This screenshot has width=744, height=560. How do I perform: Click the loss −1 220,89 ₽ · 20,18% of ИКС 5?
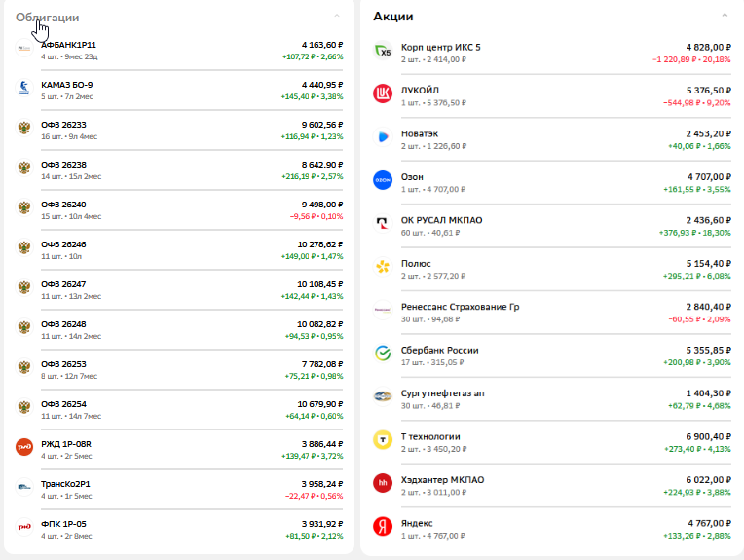691,59
